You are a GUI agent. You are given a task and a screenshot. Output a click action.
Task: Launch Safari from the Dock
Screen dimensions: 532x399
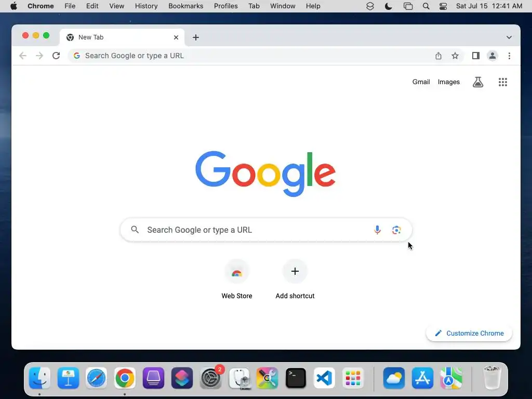96,378
